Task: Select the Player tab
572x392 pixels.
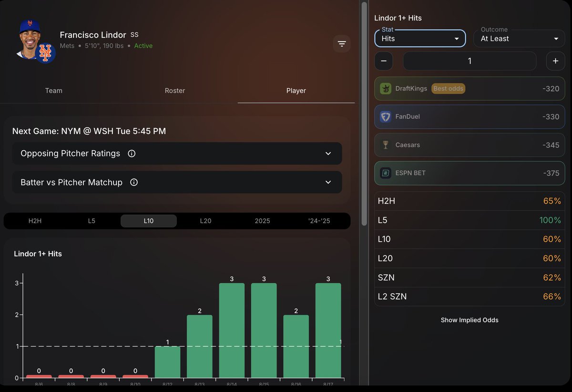Action: coord(296,91)
